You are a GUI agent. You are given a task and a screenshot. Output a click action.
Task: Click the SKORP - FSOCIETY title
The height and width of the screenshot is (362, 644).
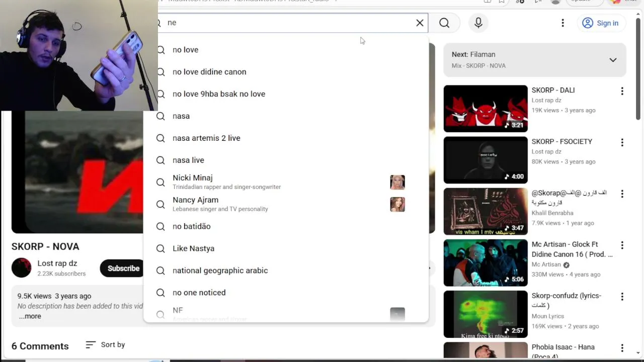[x=562, y=141]
